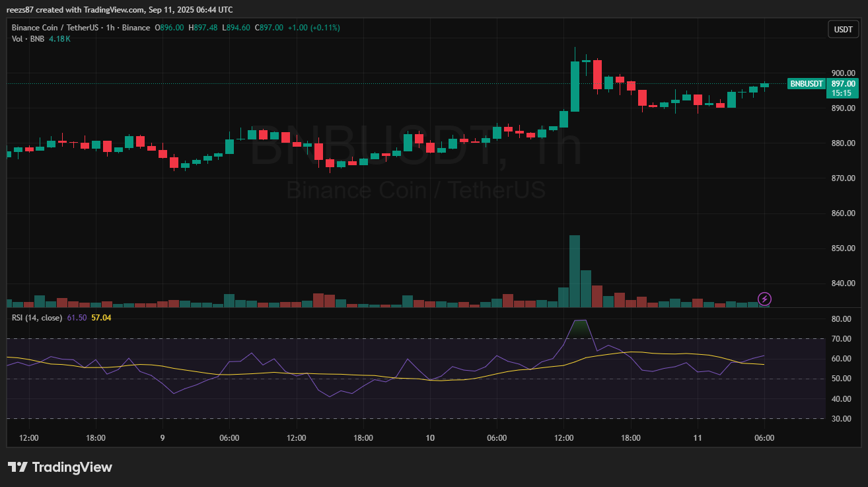Click the purple lightning bolt icon
Image resolution: width=868 pixels, height=487 pixels.
pos(765,299)
